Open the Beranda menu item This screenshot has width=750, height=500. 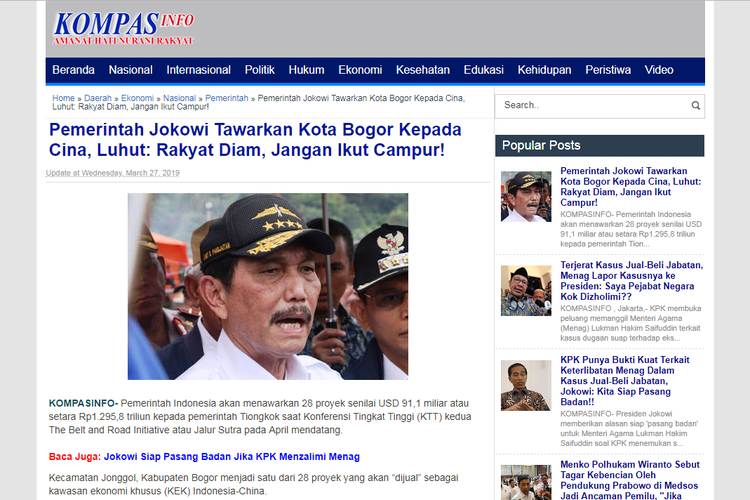(73, 70)
